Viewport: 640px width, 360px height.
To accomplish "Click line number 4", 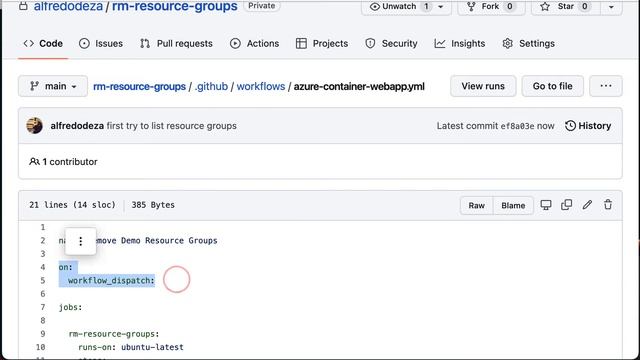I will point(42,267).
